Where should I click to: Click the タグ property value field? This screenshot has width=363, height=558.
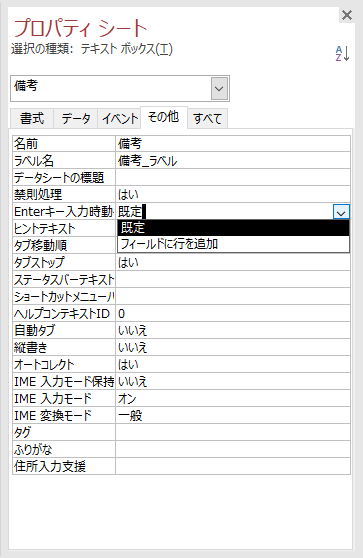pyautogui.click(x=233, y=432)
